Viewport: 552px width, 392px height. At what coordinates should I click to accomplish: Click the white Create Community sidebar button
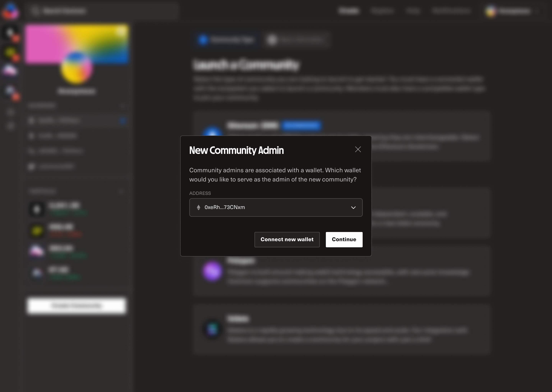[x=76, y=306]
